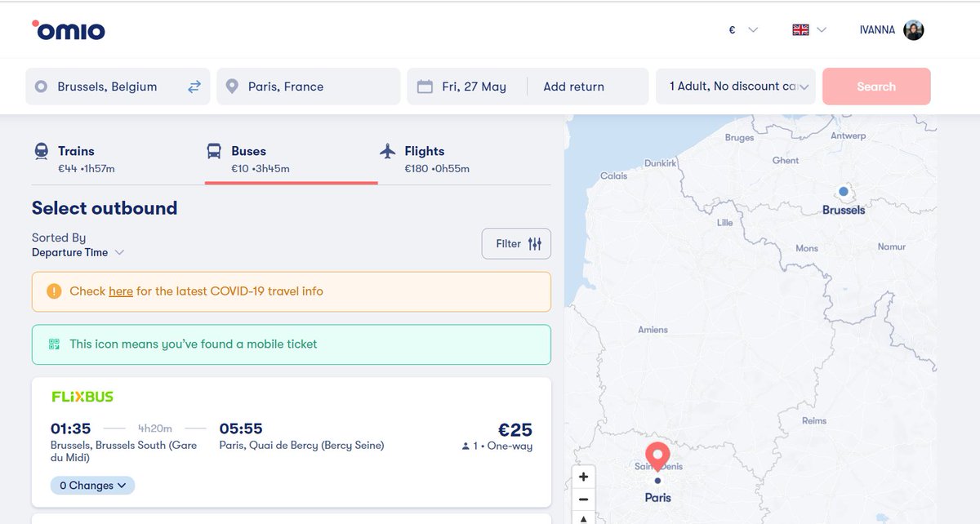Switch to the Trains tab
This screenshot has height=524, width=980.
click(118, 159)
